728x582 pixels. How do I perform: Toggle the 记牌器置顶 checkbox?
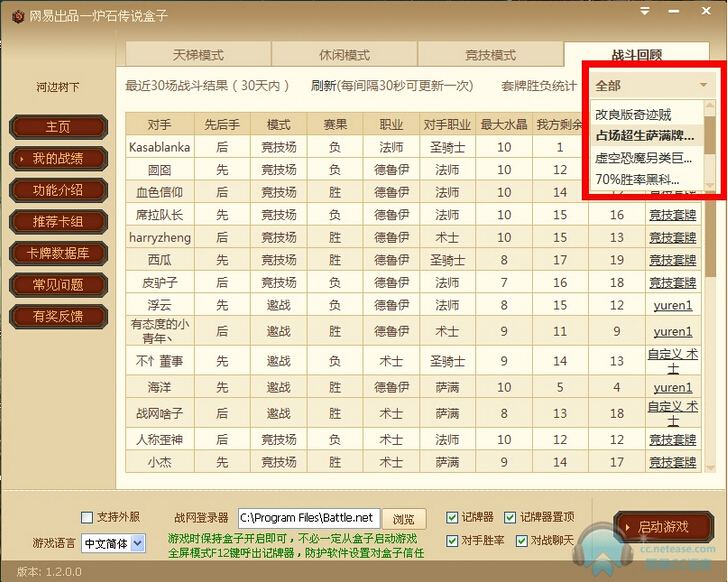[x=510, y=517]
